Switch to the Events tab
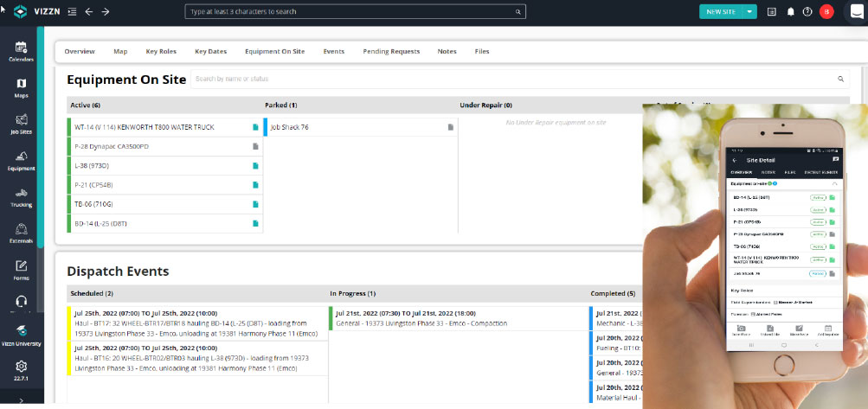 (x=334, y=52)
